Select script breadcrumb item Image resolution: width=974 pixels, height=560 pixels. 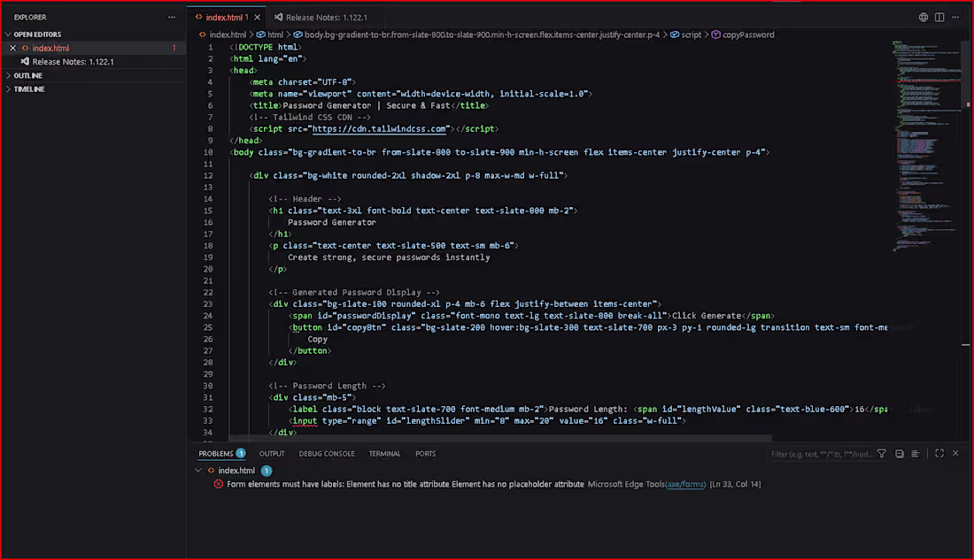pos(691,35)
